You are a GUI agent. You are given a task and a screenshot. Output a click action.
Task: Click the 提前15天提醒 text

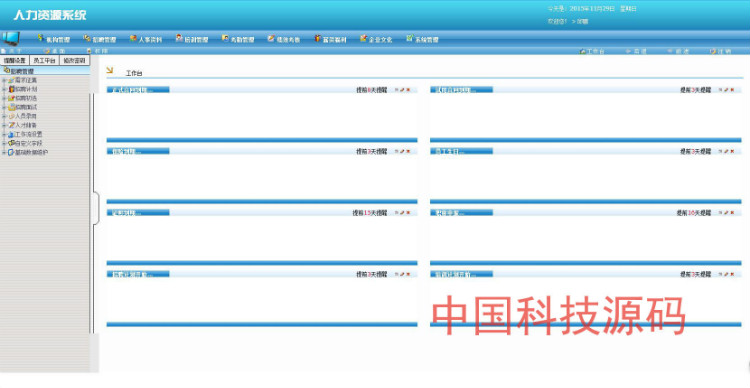coord(370,213)
